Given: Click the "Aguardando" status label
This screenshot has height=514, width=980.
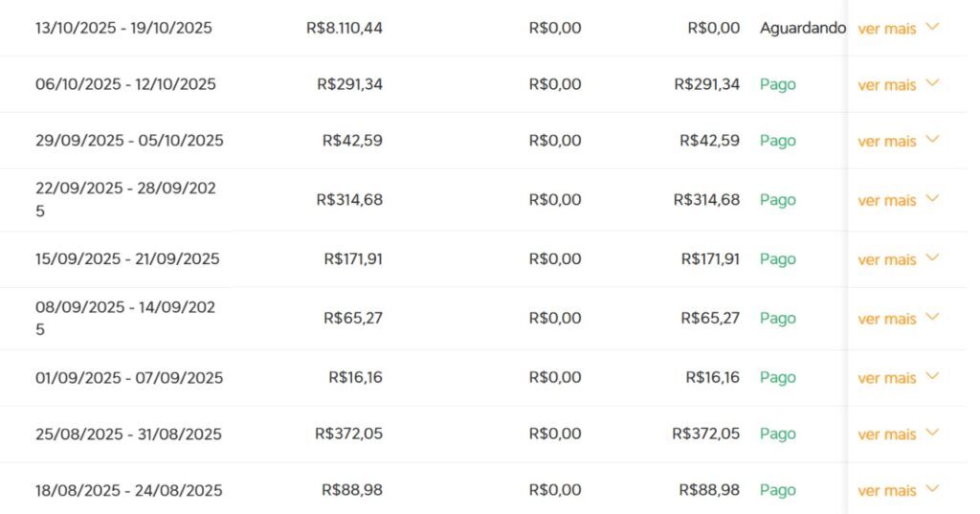Looking at the screenshot, I should [x=802, y=28].
